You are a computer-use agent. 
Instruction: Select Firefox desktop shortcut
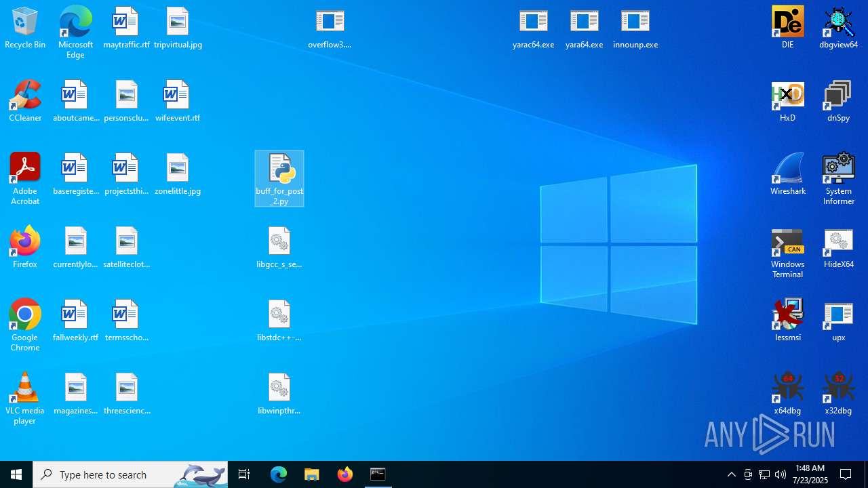[x=25, y=248]
